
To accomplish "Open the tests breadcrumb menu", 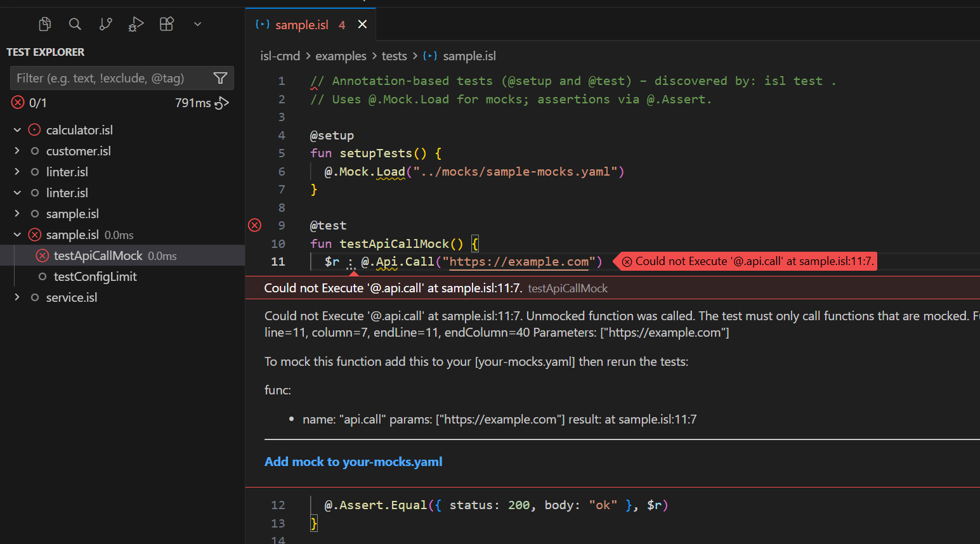I will (394, 56).
